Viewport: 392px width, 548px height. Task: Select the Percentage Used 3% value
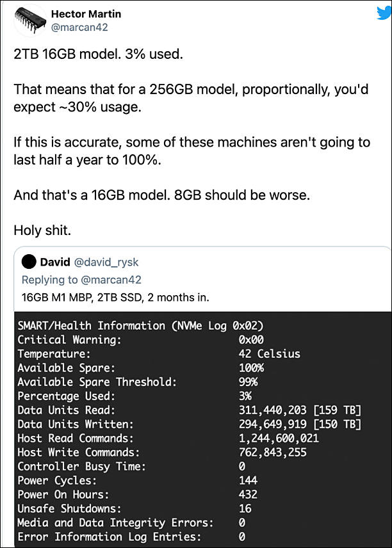245,396
